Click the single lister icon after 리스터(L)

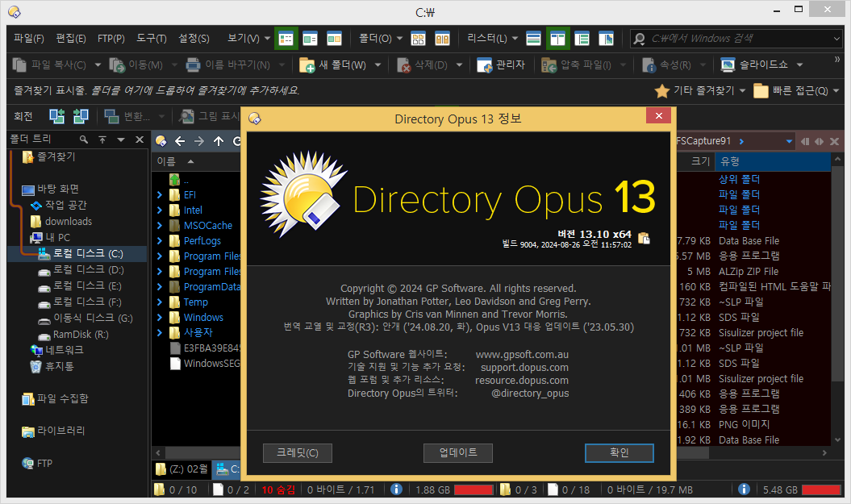(x=533, y=39)
